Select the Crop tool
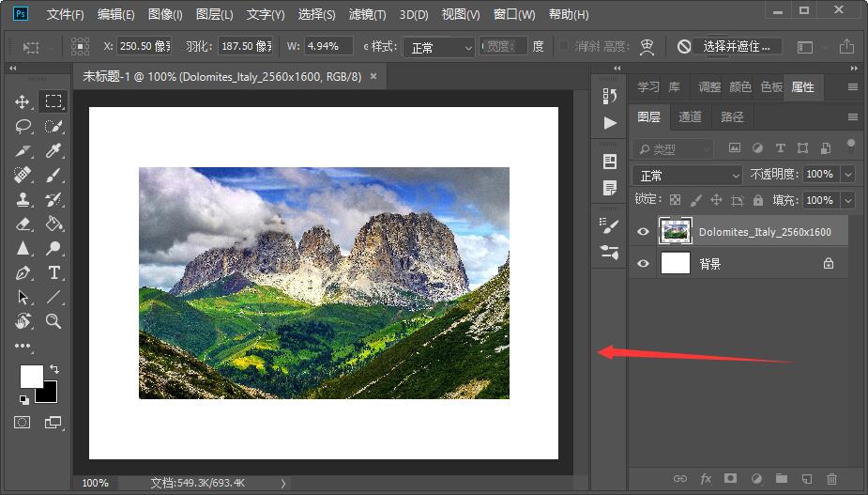 coord(23,151)
